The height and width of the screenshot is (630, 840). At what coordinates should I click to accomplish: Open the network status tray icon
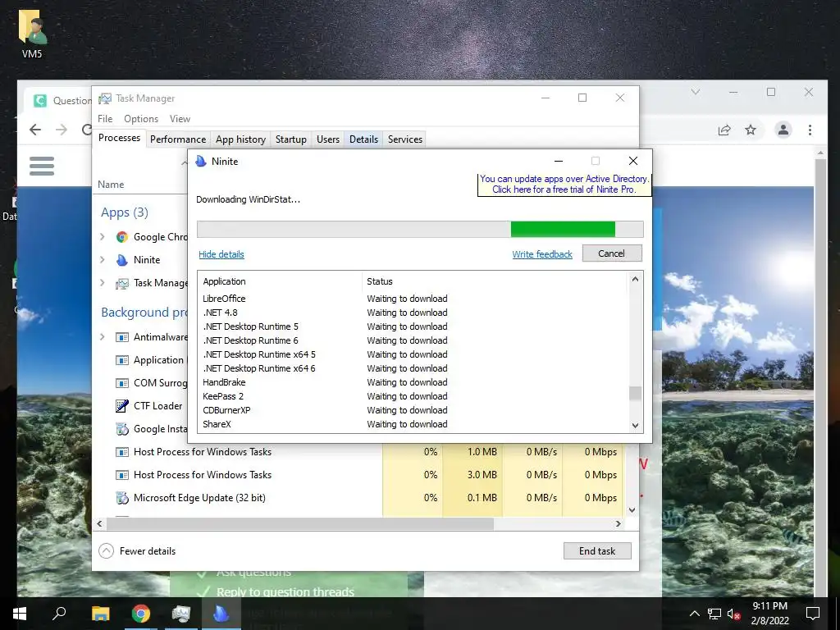[714, 614]
